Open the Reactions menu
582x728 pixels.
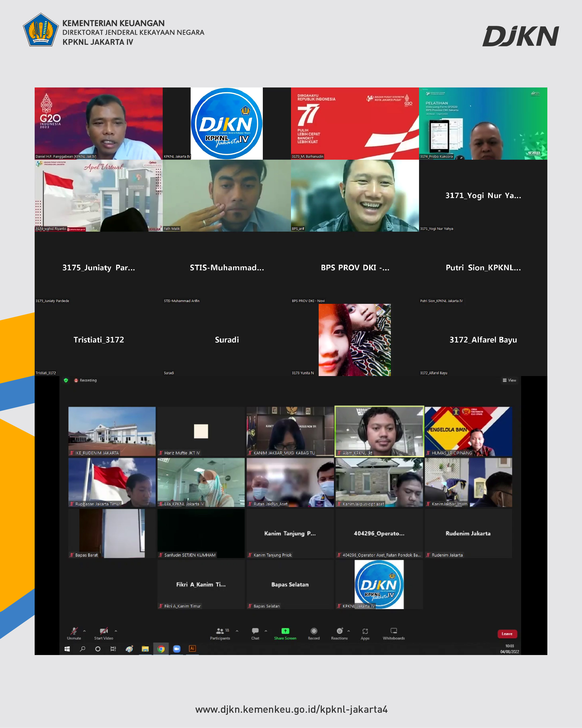click(x=339, y=631)
